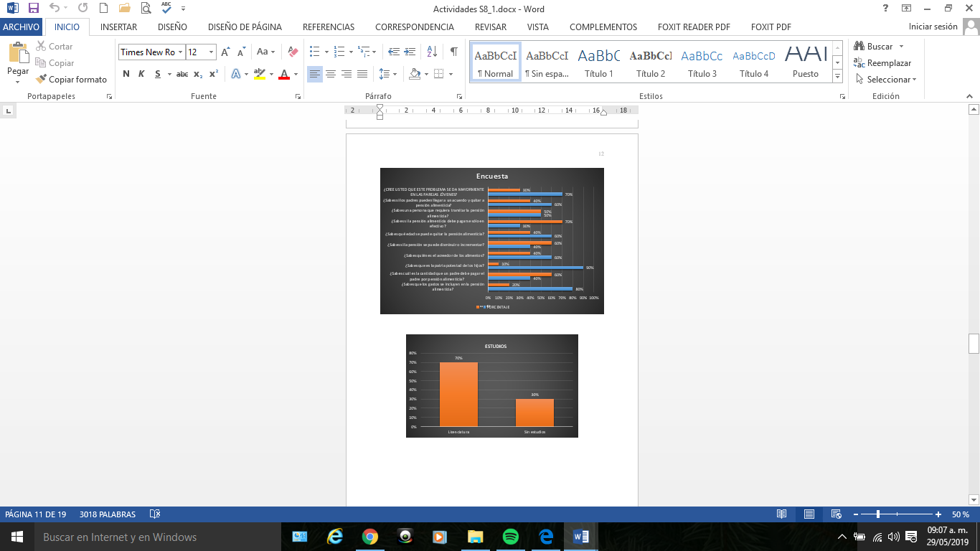Viewport: 980px width, 551px height.
Task: Apply text effects with the glowing A icon
Action: pyautogui.click(x=236, y=74)
